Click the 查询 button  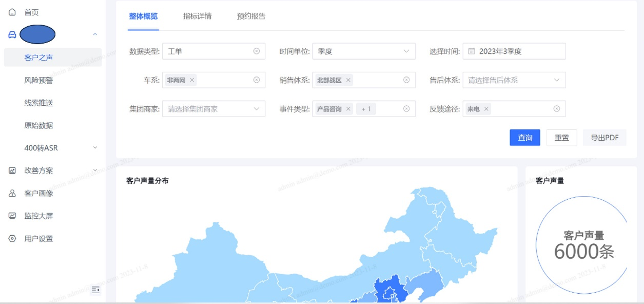point(525,137)
